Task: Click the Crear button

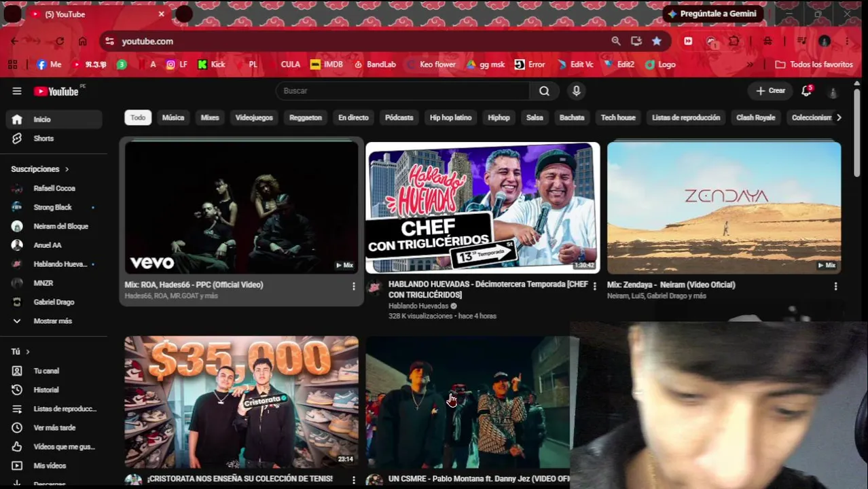Action: click(x=770, y=91)
